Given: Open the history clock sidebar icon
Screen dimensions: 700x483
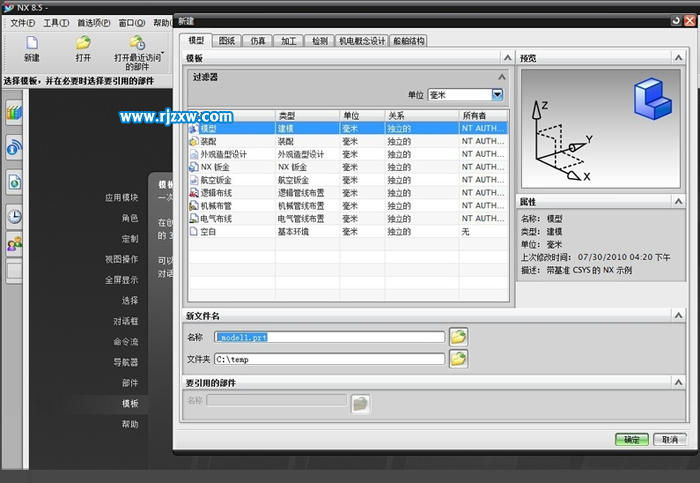Looking at the screenshot, I should click(14, 217).
